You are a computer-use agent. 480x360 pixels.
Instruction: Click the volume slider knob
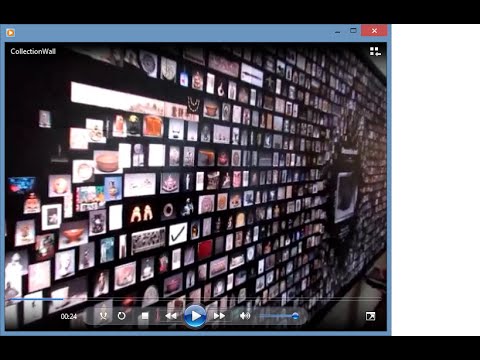295,316
